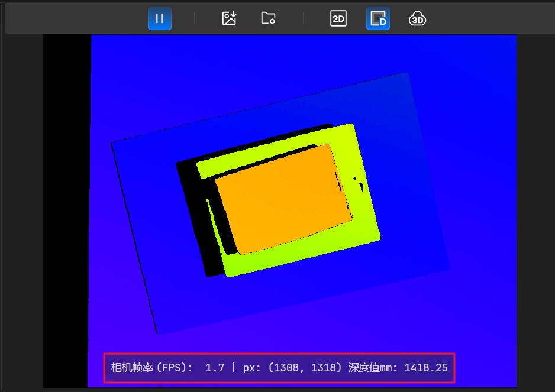
Task: Click the depth value 1418.25 readout
Action: [x=426, y=368]
